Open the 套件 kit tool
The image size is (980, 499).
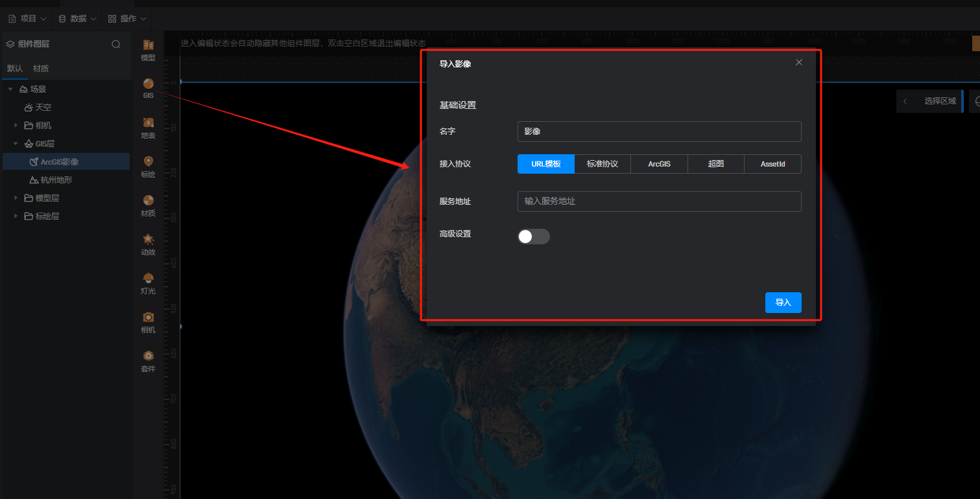pos(148,361)
